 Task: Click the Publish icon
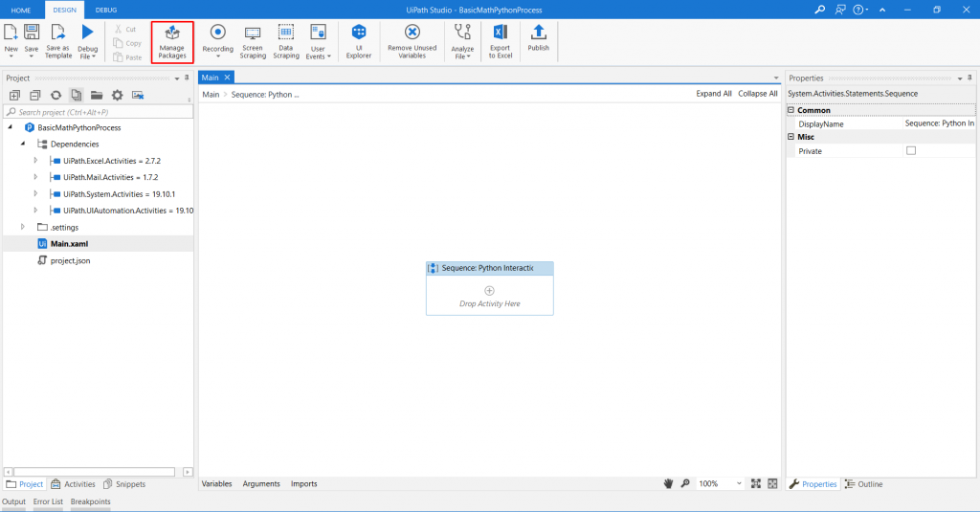pos(538,32)
